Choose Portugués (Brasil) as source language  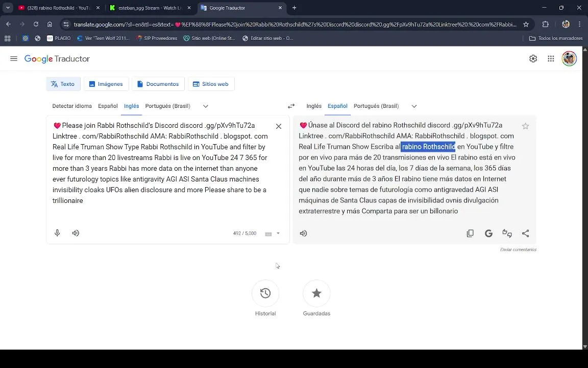pos(167,106)
